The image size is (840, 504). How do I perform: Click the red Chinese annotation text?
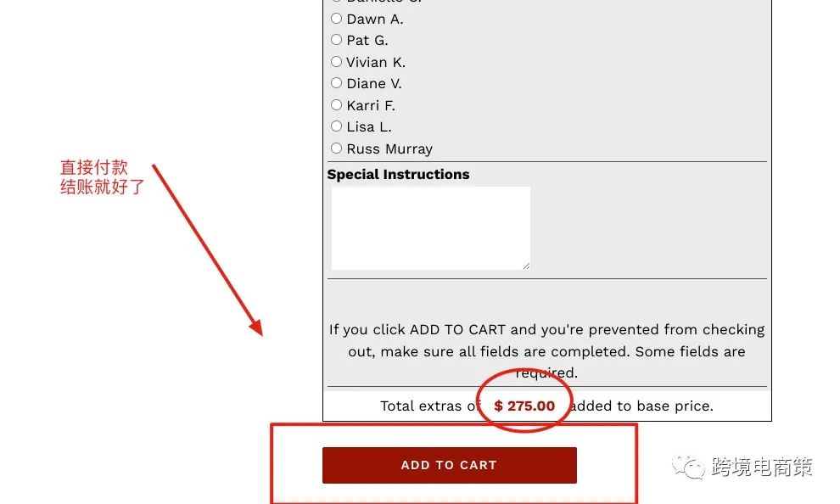(x=102, y=177)
